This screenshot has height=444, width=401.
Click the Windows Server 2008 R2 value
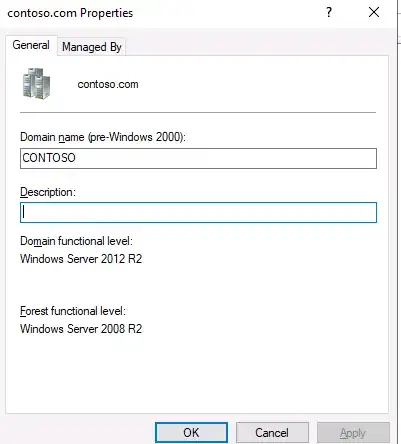(81, 329)
